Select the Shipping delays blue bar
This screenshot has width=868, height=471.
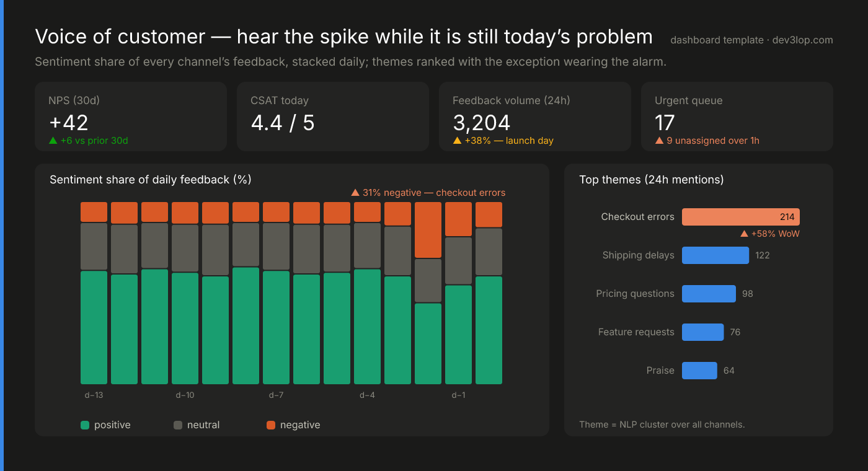tap(715, 255)
